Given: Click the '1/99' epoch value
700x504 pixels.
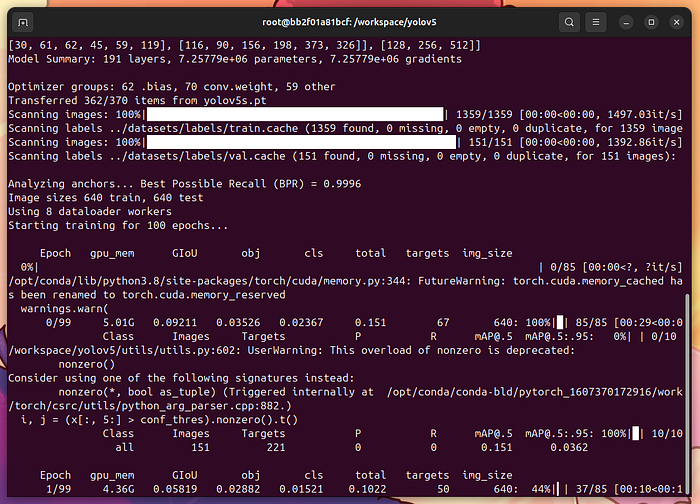Looking at the screenshot, I should [58, 489].
